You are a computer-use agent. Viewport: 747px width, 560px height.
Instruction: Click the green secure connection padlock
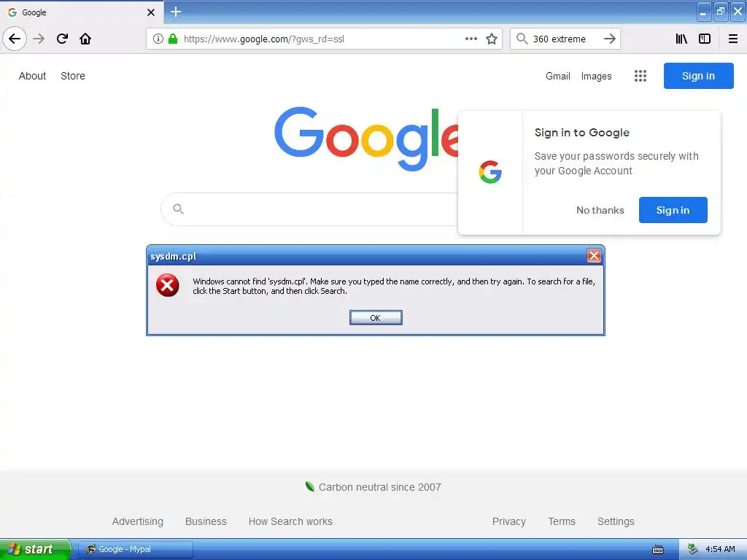point(173,39)
